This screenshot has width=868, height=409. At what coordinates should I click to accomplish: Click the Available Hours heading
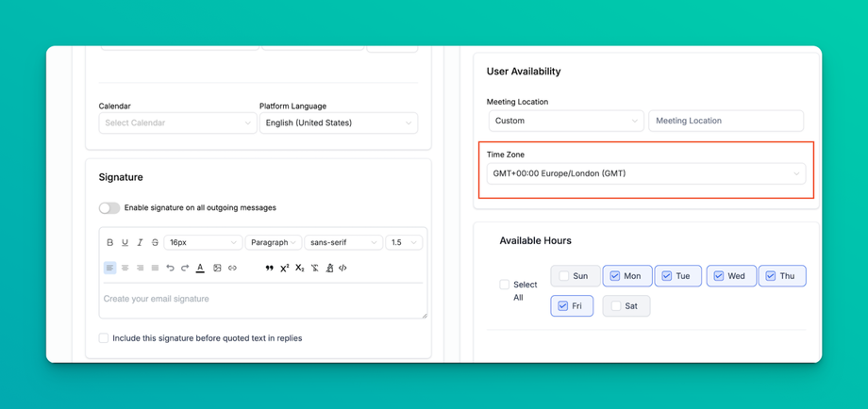coord(535,241)
